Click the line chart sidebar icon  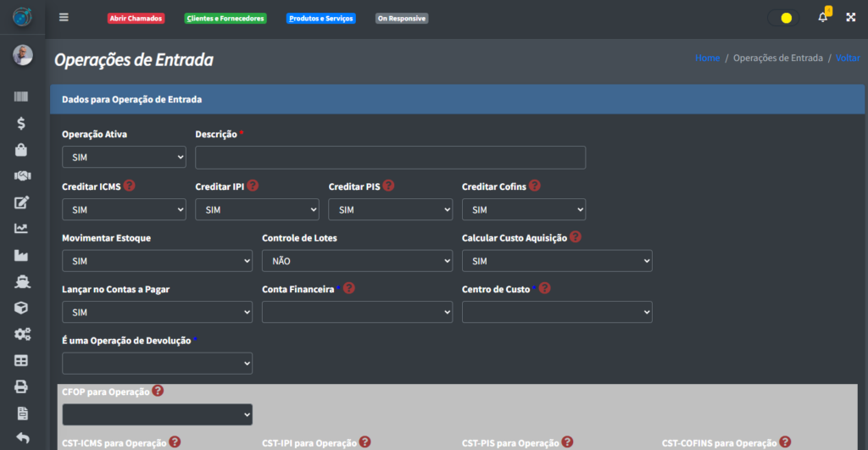22,228
